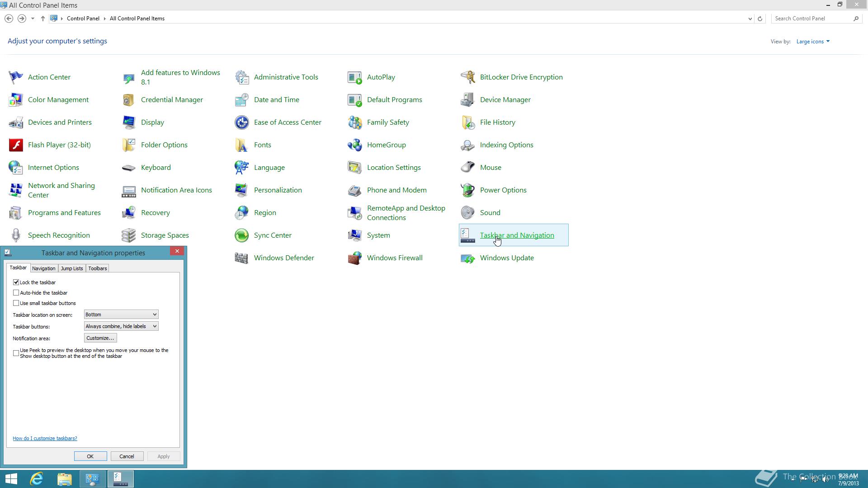
Task: Open the Administrative Tools icon
Action: (242, 77)
